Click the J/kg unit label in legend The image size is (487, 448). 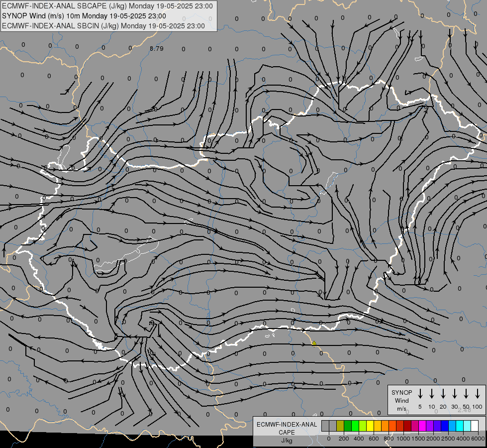[287, 441]
